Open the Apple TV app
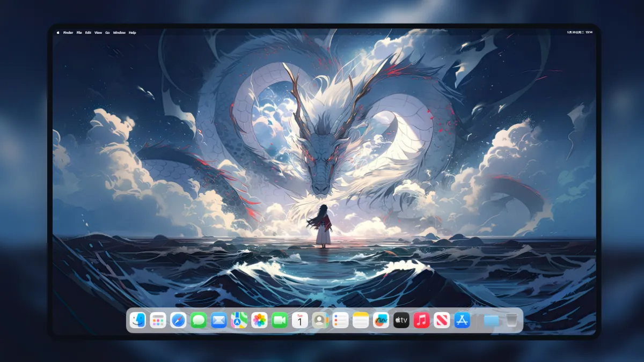The width and height of the screenshot is (644, 362). click(401, 321)
